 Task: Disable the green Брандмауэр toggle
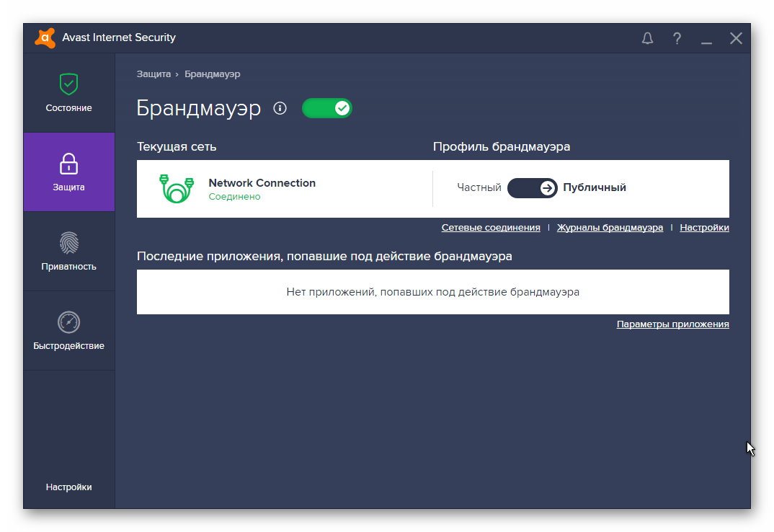click(326, 108)
